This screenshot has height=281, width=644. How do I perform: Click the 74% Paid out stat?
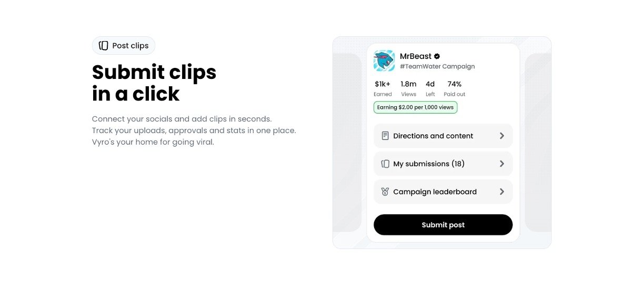coord(455,88)
